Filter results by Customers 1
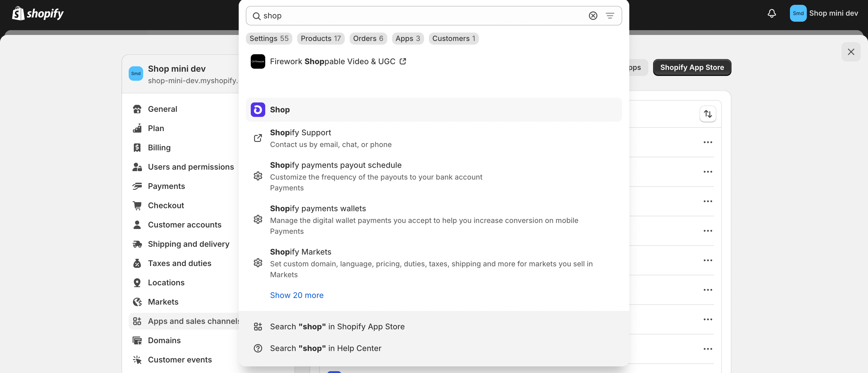Image resolution: width=868 pixels, height=373 pixels. 454,38
